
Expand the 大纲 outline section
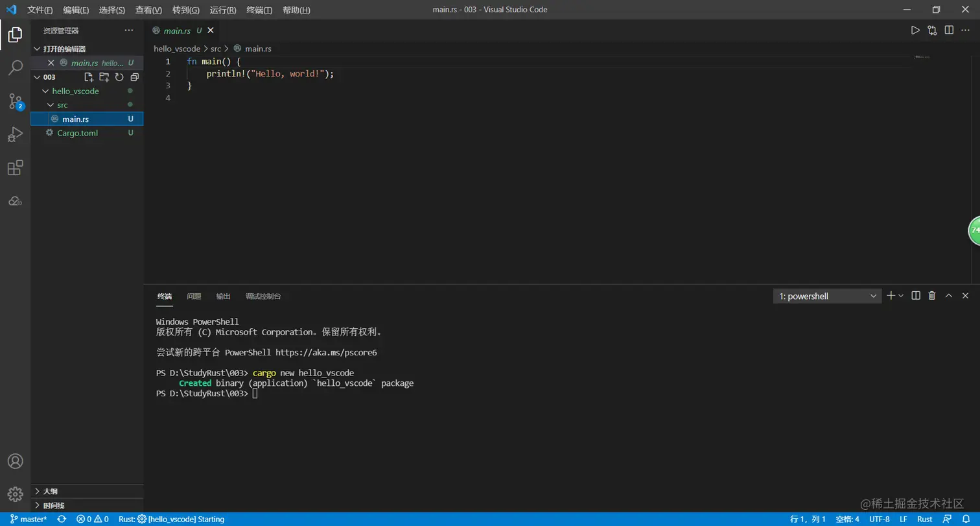87,491
